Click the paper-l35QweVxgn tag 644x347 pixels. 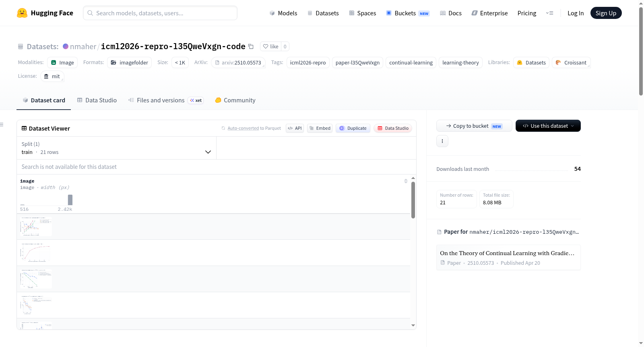click(357, 62)
